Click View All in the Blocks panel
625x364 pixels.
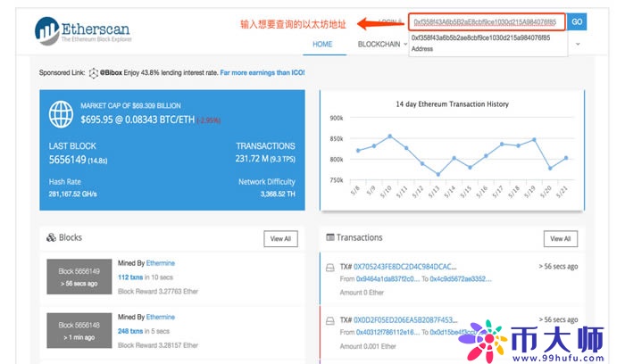coord(280,238)
